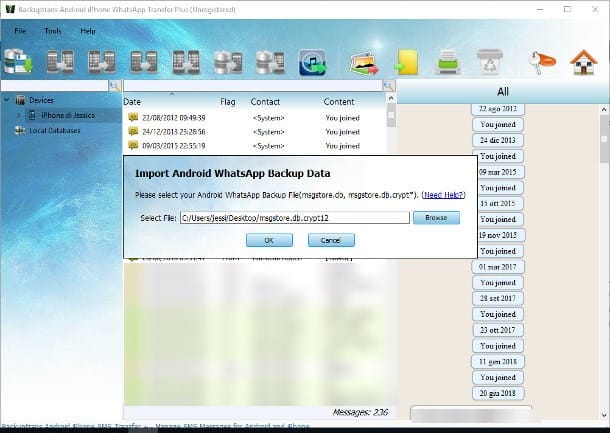
Task: Click the Select File path field
Action: click(294, 218)
